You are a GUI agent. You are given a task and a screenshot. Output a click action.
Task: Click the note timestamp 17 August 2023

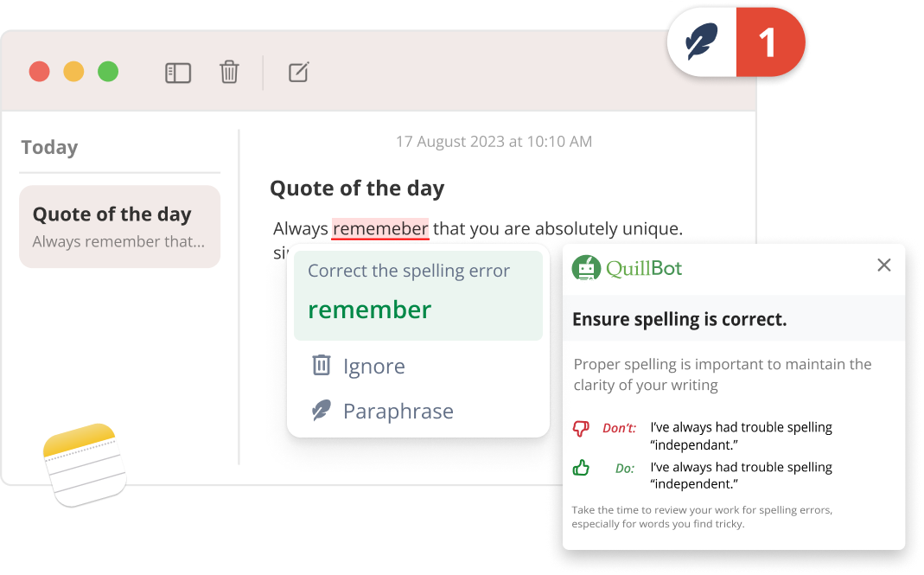point(493,141)
